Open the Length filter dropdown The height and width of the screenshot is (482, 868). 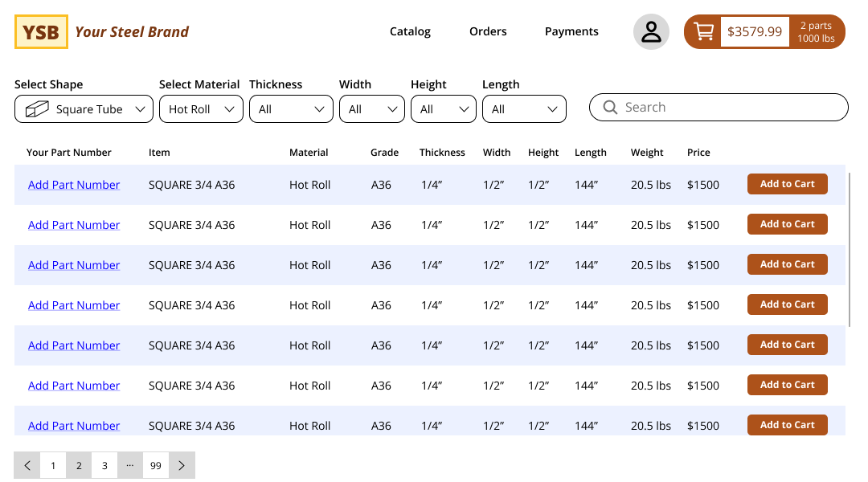[x=524, y=109]
